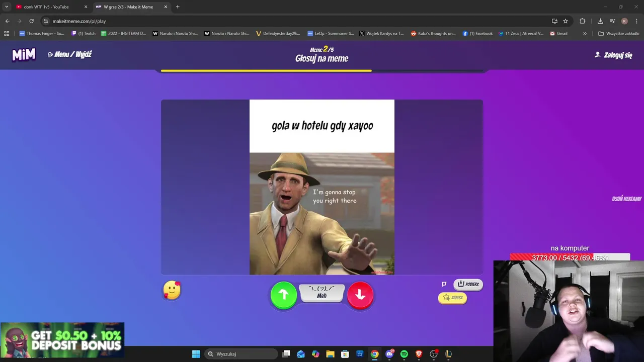This screenshot has height=362, width=644.
Task: Download meme via Pobierz button
Action: (468, 284)
